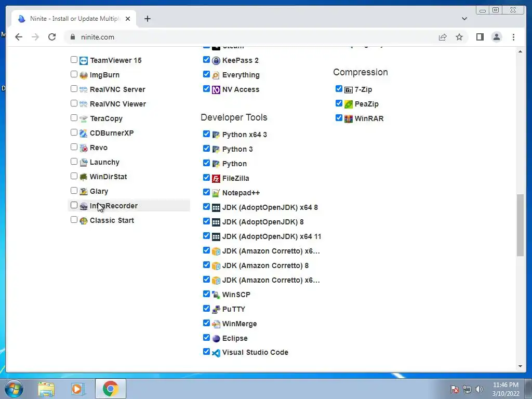Click the TeraCopy icon

(84, 119)
